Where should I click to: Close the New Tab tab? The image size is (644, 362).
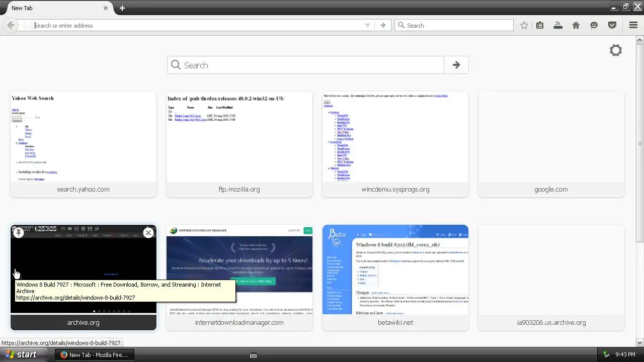tap(106, 8)
